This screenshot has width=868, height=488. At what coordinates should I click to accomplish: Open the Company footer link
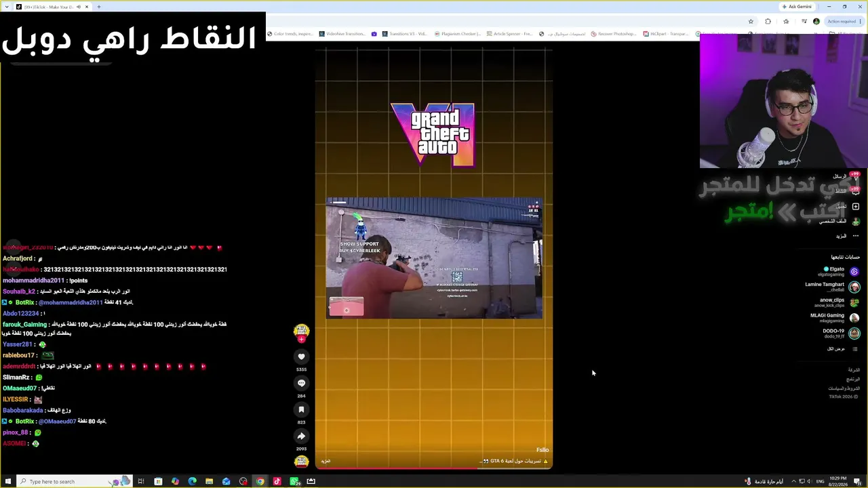(x=854, y=370)
